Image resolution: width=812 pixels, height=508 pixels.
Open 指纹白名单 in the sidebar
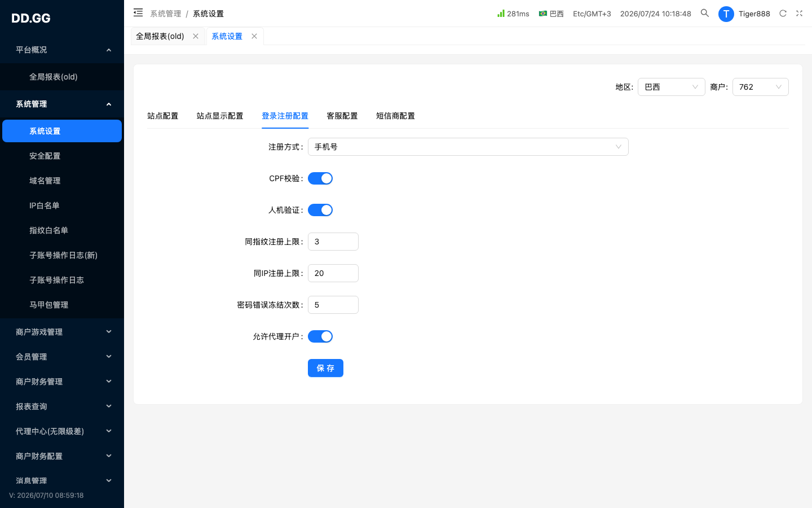pos(62,230)
